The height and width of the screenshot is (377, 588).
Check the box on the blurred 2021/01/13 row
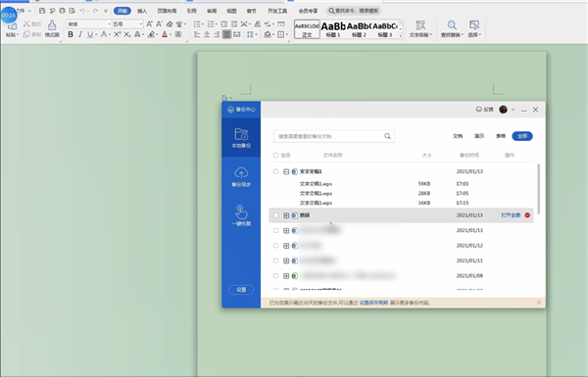276,230
